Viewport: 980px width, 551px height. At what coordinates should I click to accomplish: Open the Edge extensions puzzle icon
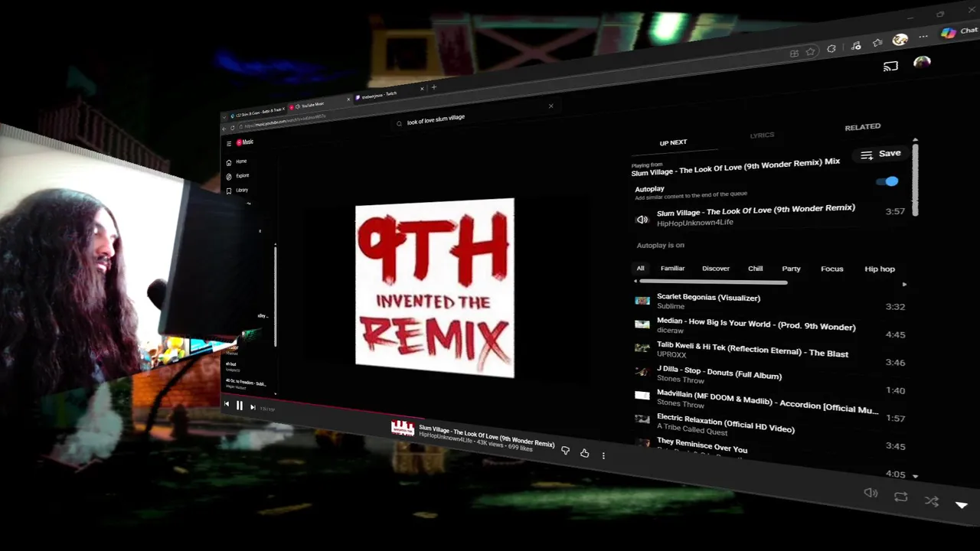coord(831,49)
